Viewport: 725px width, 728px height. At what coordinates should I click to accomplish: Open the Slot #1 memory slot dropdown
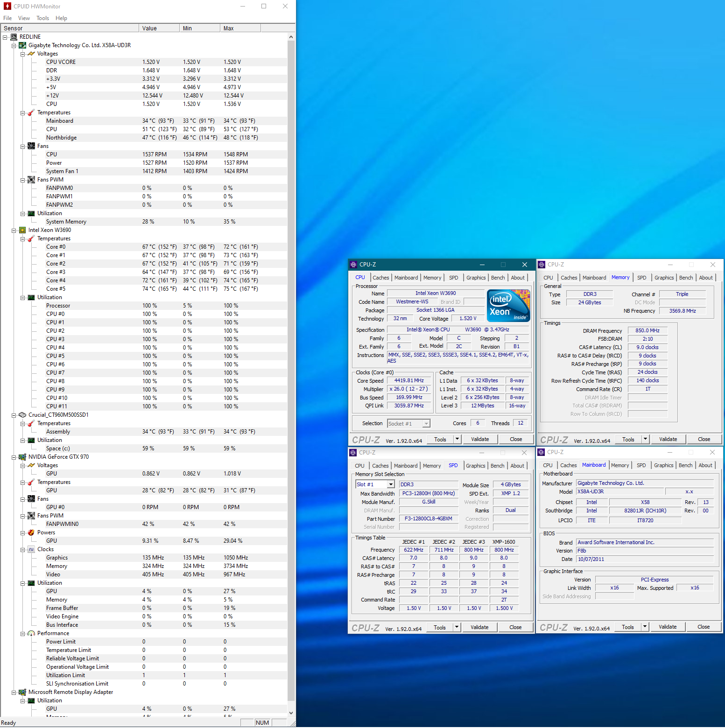tap(391, 484)
